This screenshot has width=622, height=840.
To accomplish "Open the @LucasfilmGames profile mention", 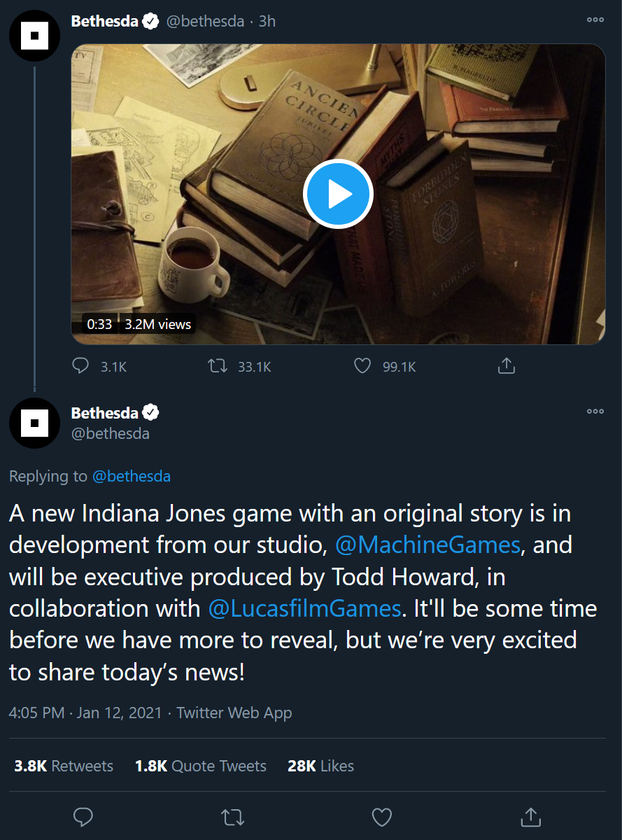I will 305,608.
